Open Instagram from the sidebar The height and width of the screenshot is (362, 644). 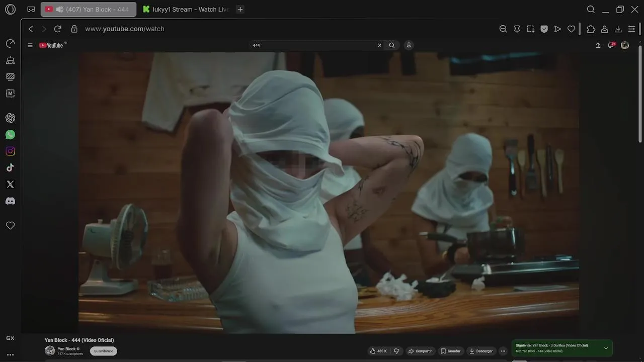coord(10,151)
